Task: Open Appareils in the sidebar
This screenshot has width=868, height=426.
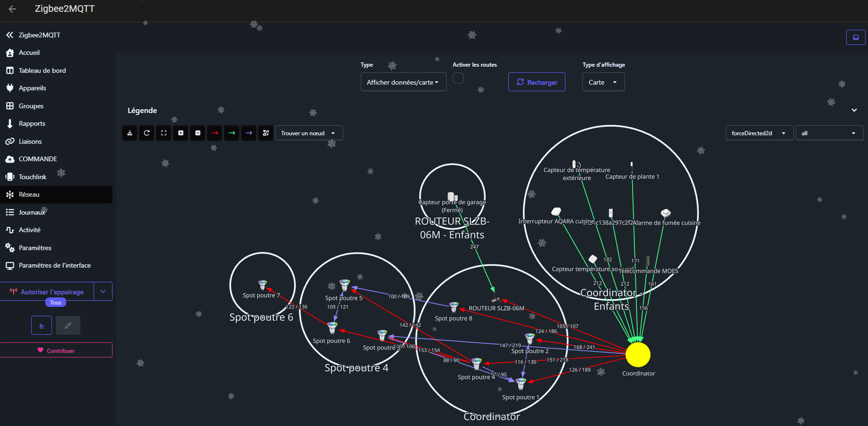Action: point(32,88)
